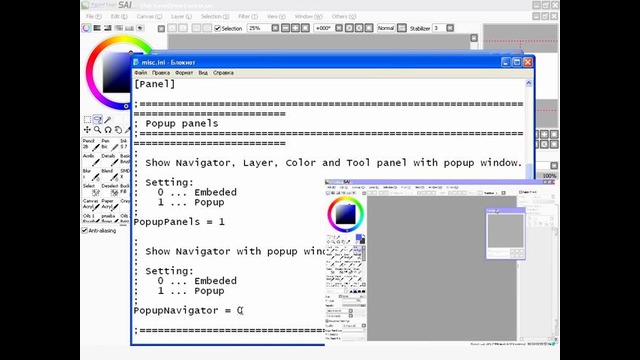The height and width of the screenshot is (360, 640).
Task: Choose the Blur brush preset
Action: tap(91, 175)
